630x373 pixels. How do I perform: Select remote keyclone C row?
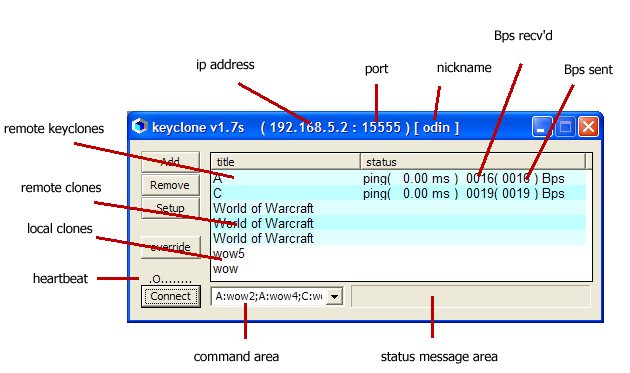[x=399, y=193]
